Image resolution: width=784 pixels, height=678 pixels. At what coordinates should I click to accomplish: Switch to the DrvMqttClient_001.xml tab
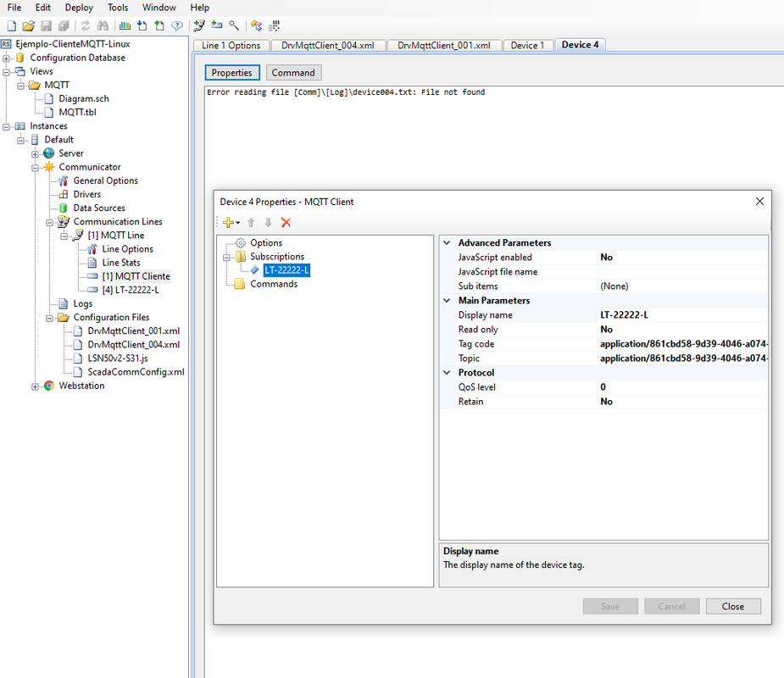444,46
